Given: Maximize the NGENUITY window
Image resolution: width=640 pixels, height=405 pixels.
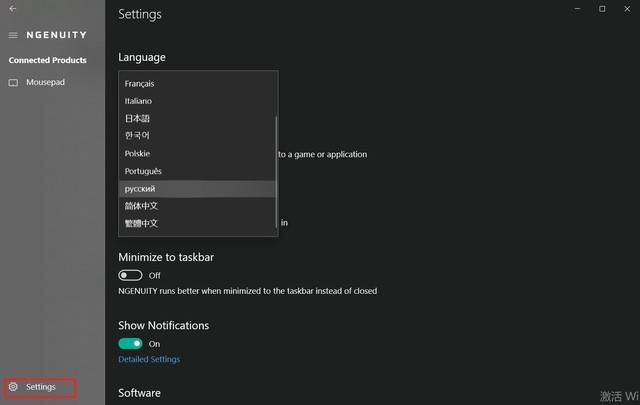Looking at the screenshot, I should 602,9.
